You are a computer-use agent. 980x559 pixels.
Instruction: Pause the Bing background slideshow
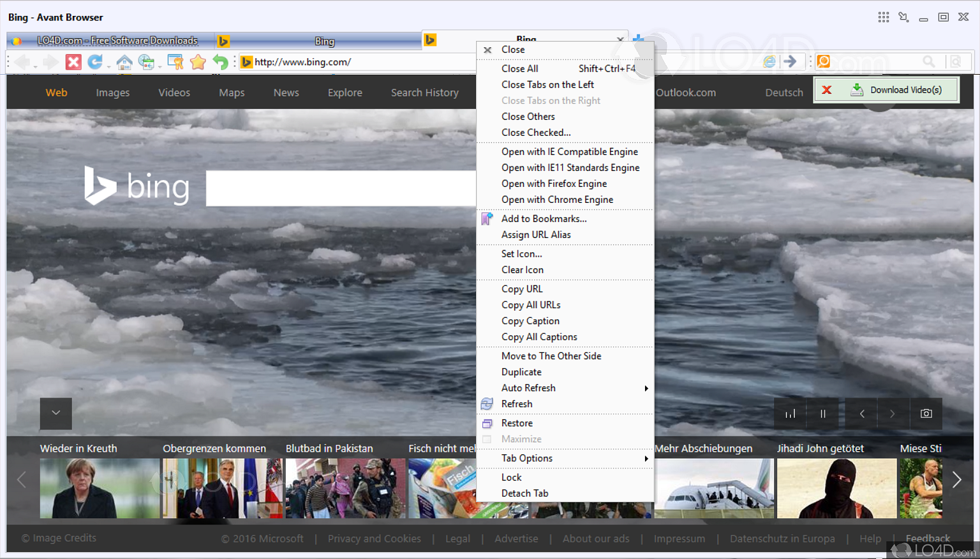point(822,414)
